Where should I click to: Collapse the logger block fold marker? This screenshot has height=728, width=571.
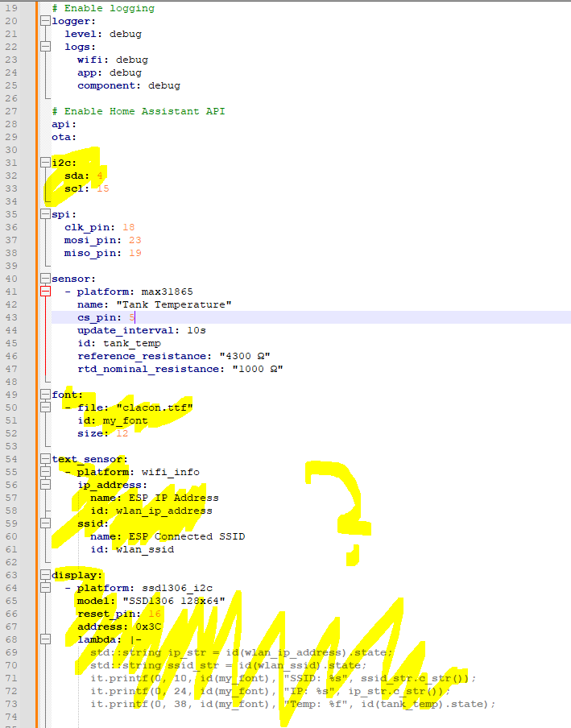coord(45,21)
